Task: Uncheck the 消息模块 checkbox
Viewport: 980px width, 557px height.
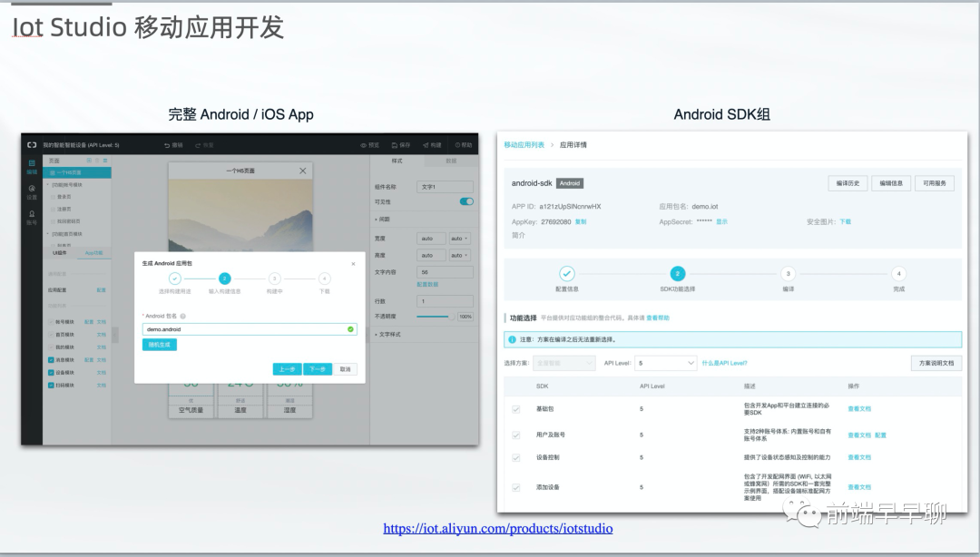Action: tap(51, 360)
